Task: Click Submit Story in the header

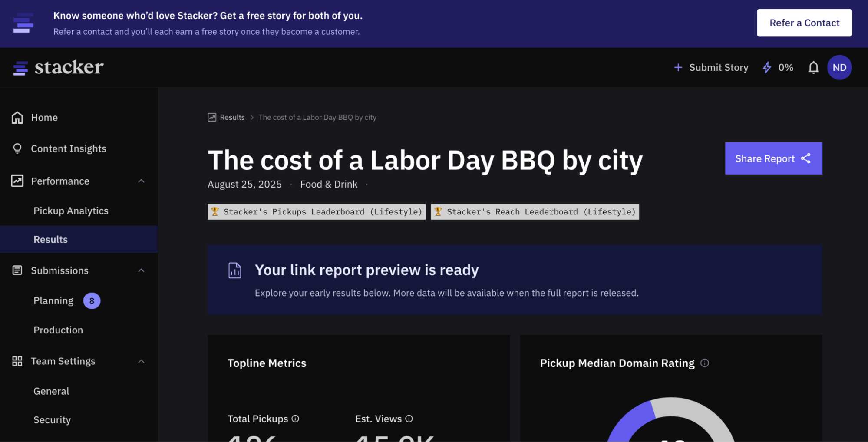Action: point(719,68)
